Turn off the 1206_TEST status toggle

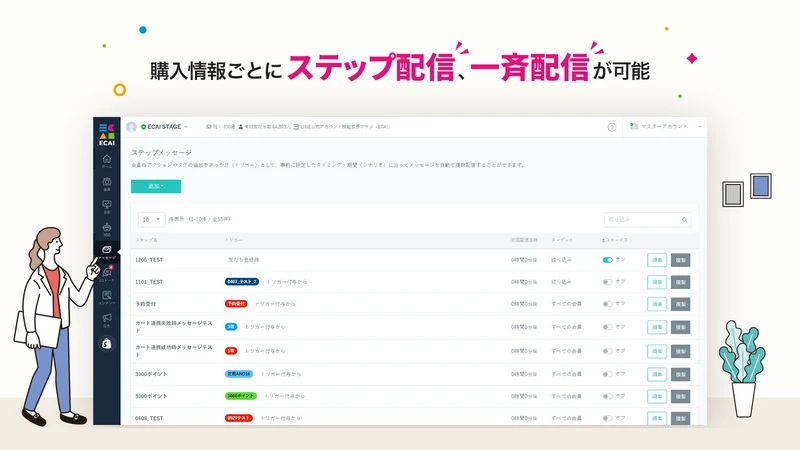point(607,260)
